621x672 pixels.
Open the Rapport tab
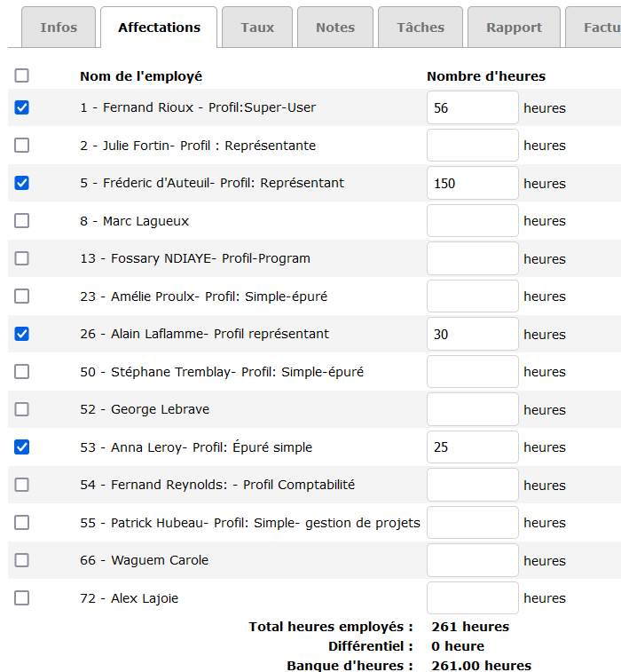pyautogui.click(x=514, y=28)
